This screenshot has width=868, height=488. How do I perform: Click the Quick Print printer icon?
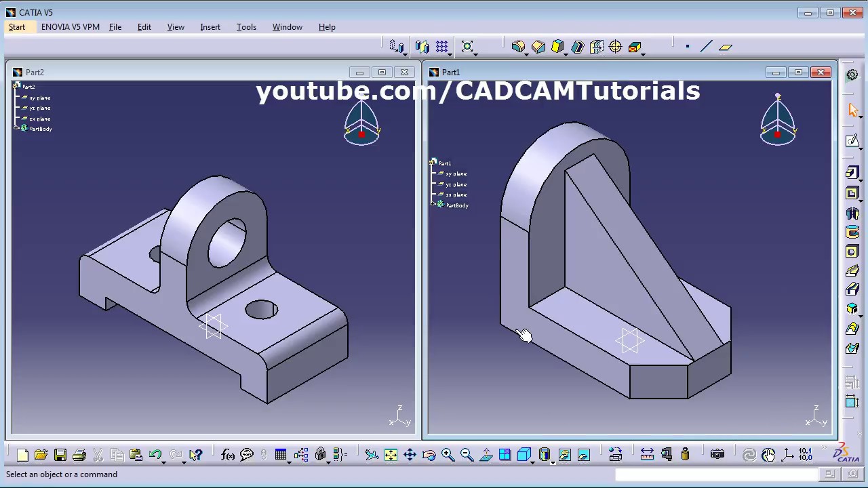point(79,455)
